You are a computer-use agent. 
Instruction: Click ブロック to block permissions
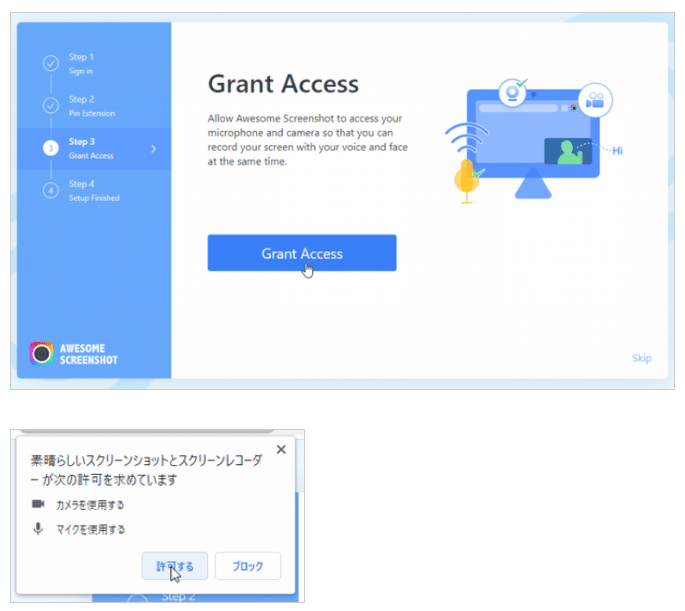(248, 566)
